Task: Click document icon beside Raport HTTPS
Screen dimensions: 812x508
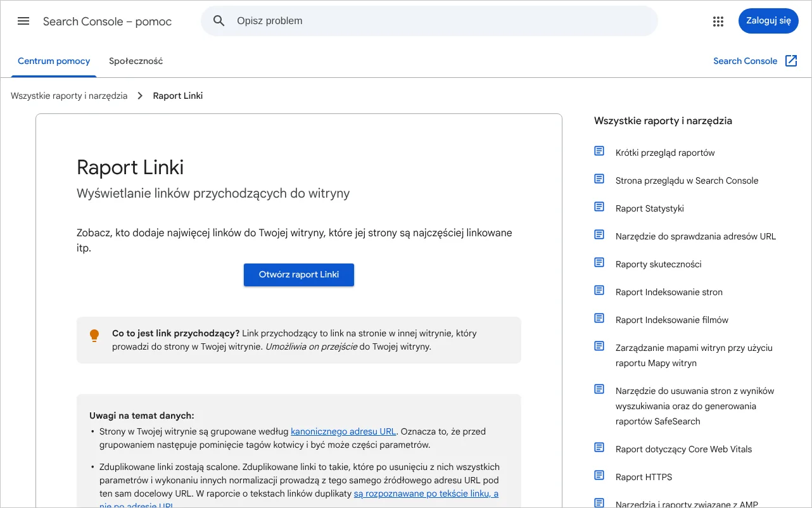Action: 599,475
